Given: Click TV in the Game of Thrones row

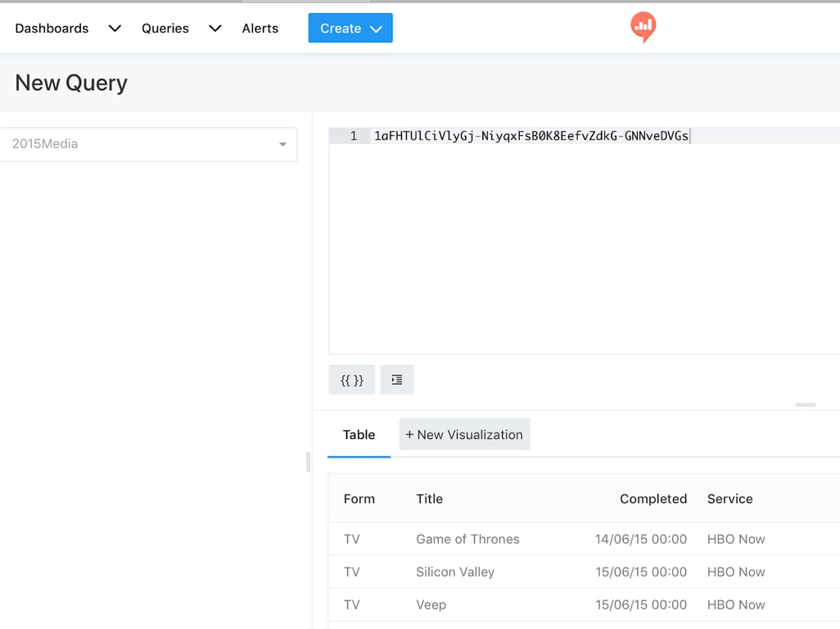Looking at the screenshot, I should tap(351, 539).
